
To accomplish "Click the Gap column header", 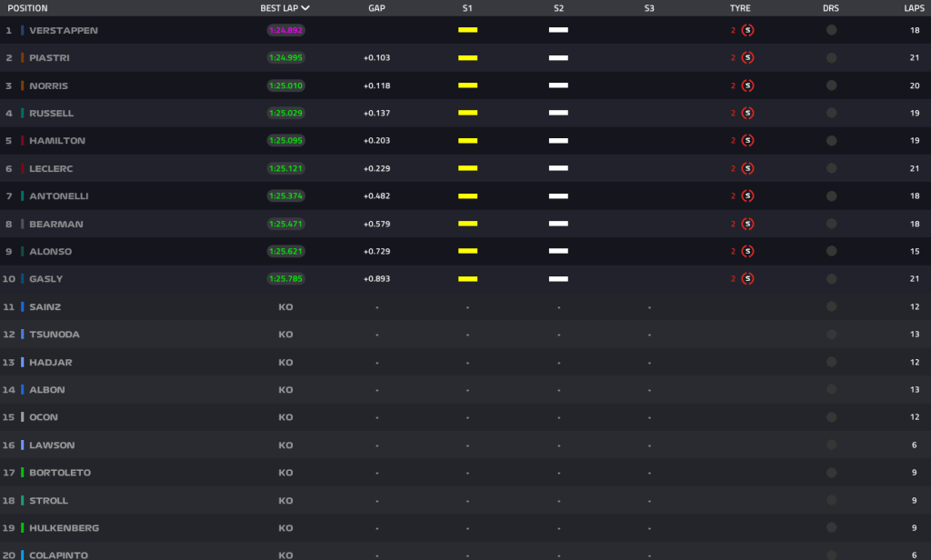I will 376,8.
